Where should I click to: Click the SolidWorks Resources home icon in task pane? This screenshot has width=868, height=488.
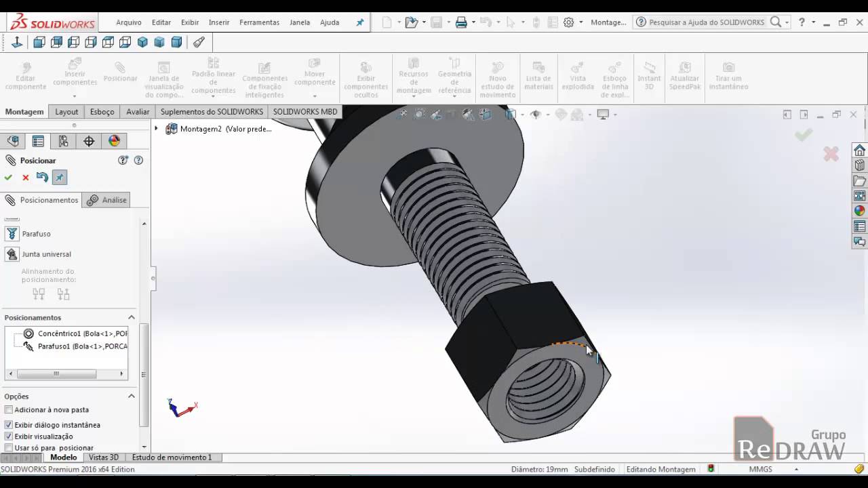click(859, 150)
